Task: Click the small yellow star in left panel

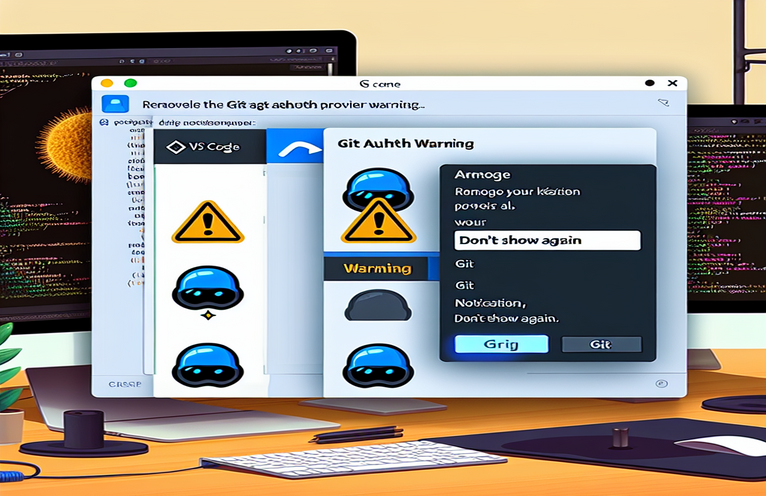Action: [208, 315]
